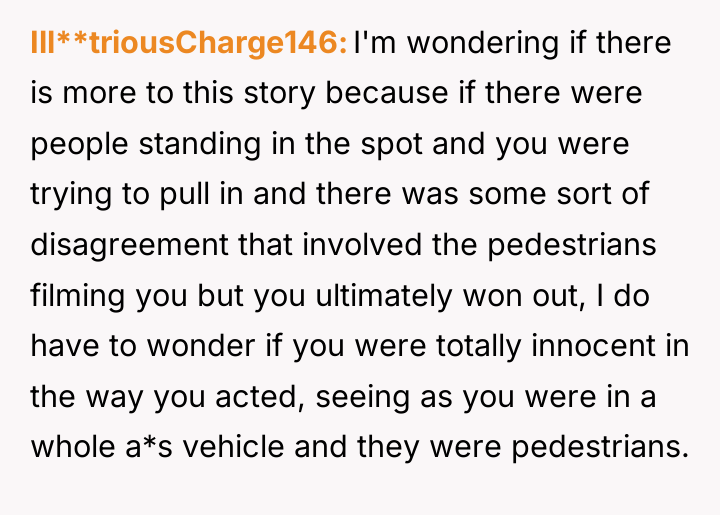Click the word "disagreement" in the comment
The height and width of the screenshot is (515, 720).
point(129,245)
